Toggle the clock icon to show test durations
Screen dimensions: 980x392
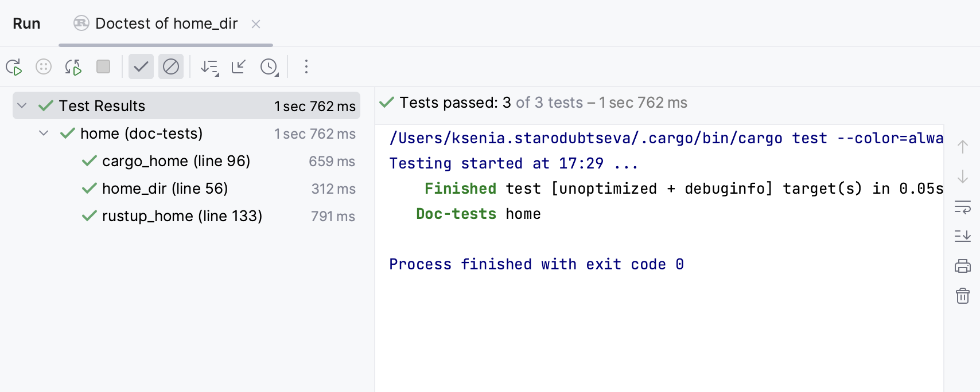(268, 67)
